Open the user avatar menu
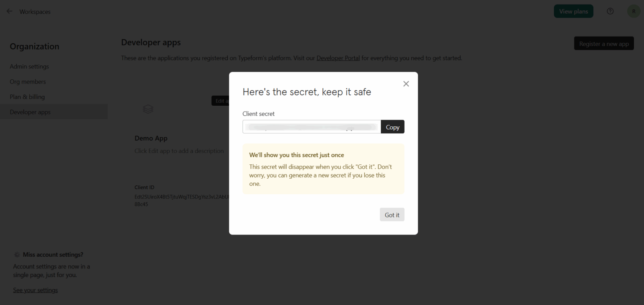This screenshot has height=305, width=644. pos(634,11)
